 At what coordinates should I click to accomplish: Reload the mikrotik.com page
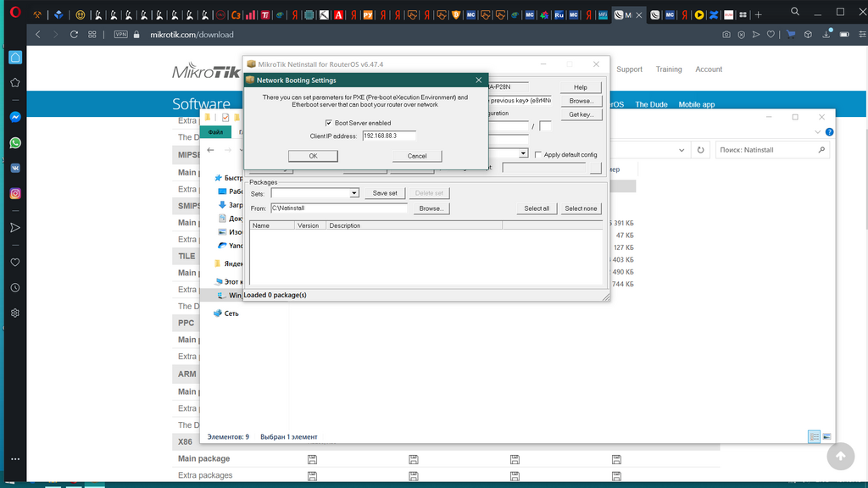click(x=74, y=34)
